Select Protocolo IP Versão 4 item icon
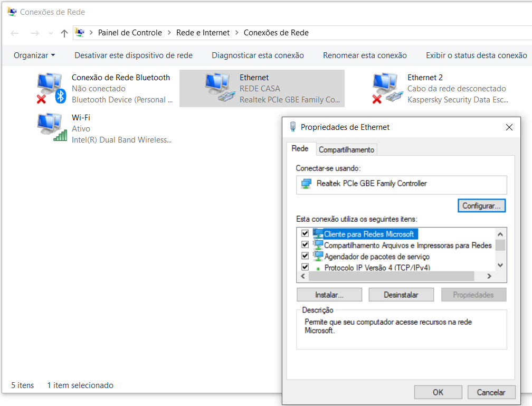 point(318,268)
